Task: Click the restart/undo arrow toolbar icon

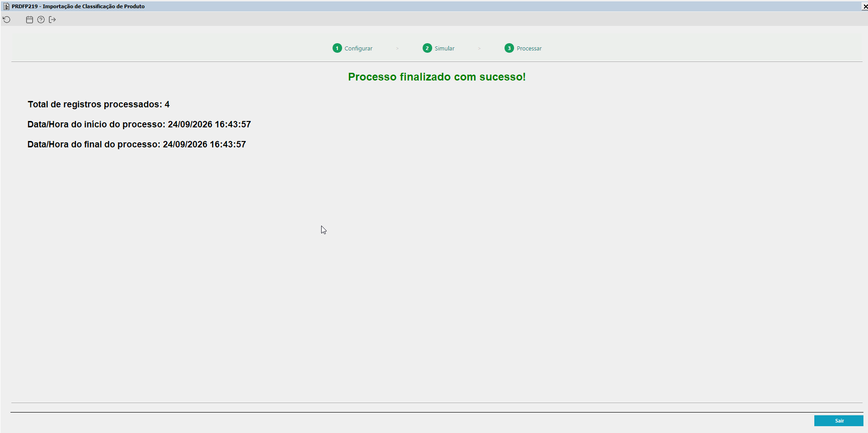Action: click(x=6, y=20)
